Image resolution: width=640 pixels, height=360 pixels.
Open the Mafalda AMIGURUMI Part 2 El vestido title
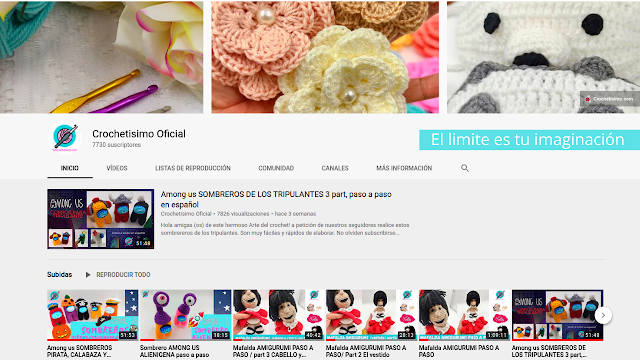click(366, 351)
